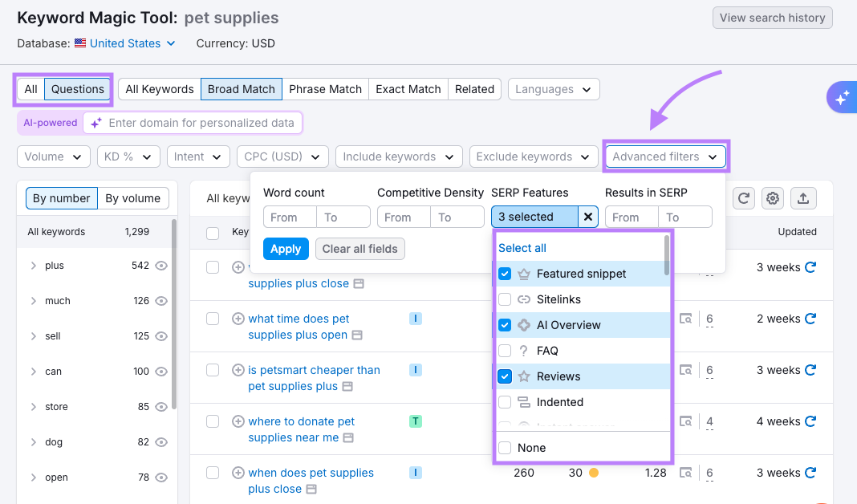857x504 pixels.
Task: Switch to the Exact Match tab
Action: pyautogui.click(x=408, y=90)
